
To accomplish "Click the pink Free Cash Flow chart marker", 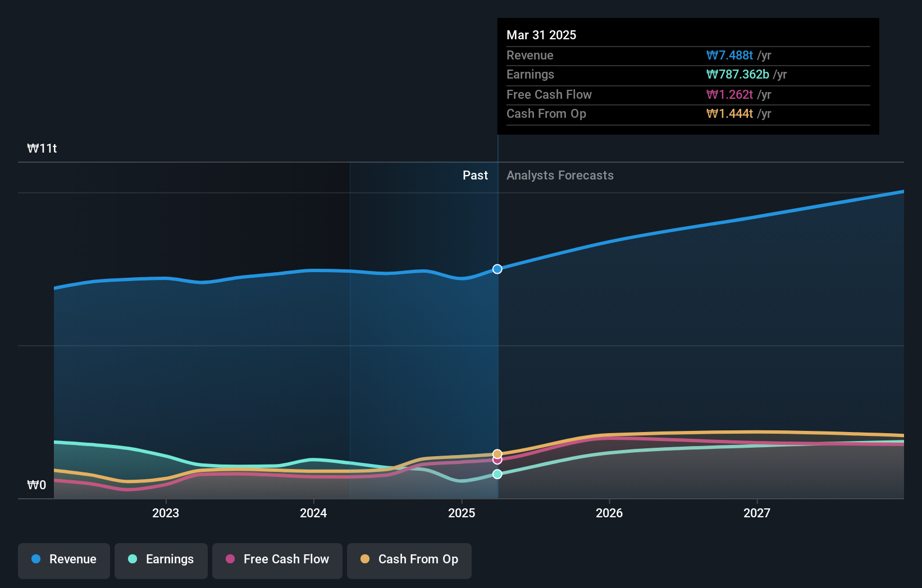I will pos(496,460).
